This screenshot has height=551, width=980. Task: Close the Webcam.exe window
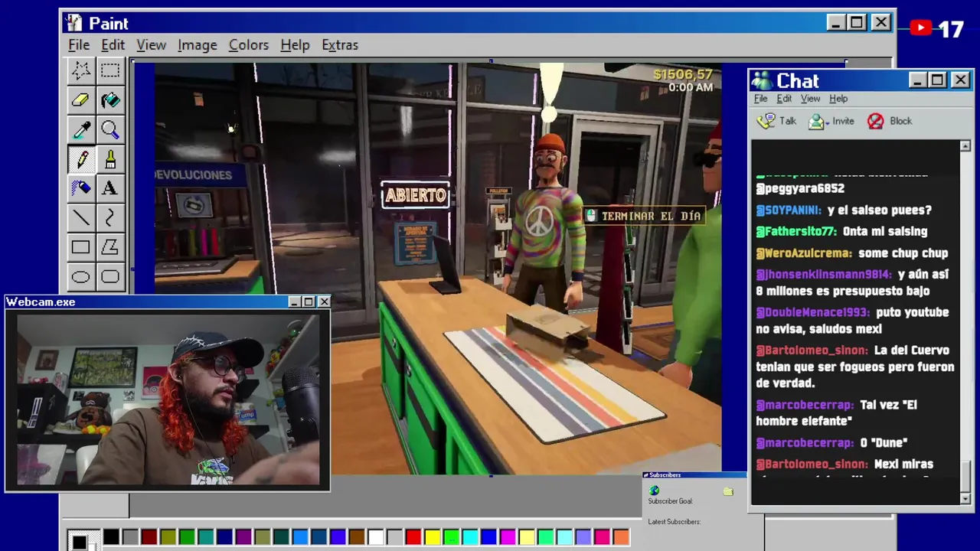(x=324, y=302)
